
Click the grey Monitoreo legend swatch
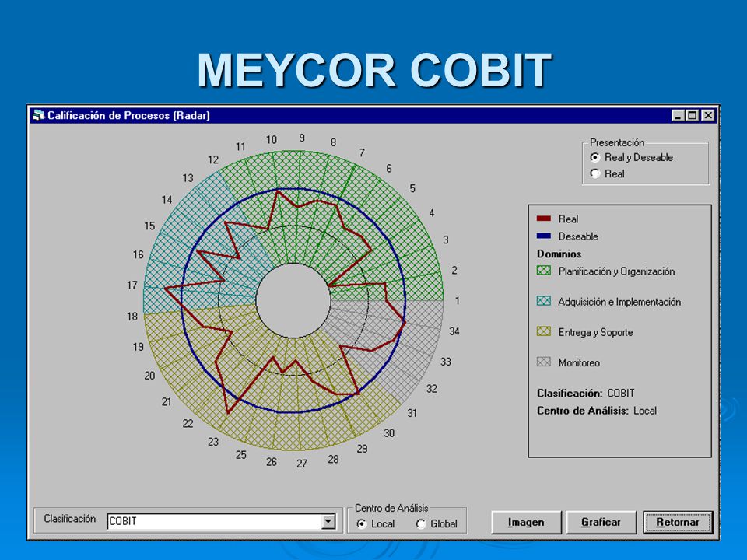pos(544,362)
